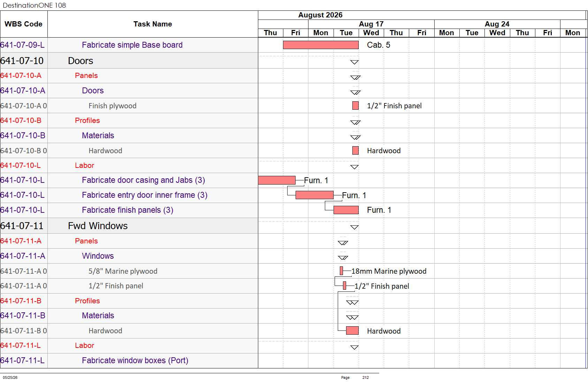
Task: Select Fabricate window boxes (Port) task
Action: tap(135, 360)
